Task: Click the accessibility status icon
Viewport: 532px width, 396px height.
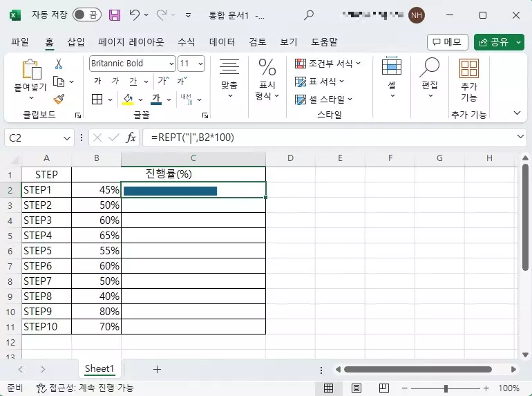Action: [41, 388]
